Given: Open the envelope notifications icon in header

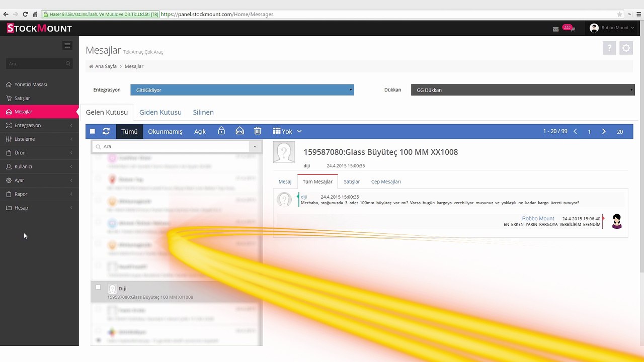Looking at the screenshot, I should coord(555,29).
